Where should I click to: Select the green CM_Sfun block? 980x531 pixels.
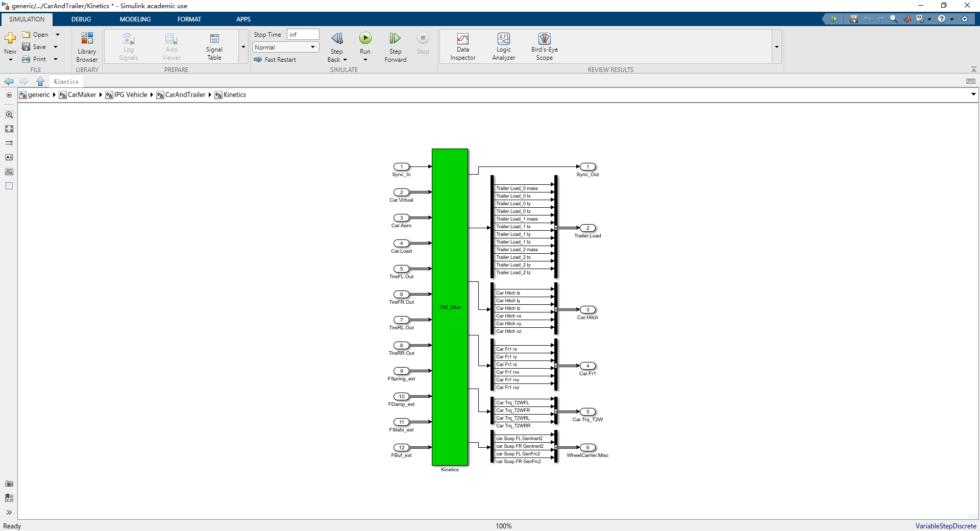tap(450, 307)
